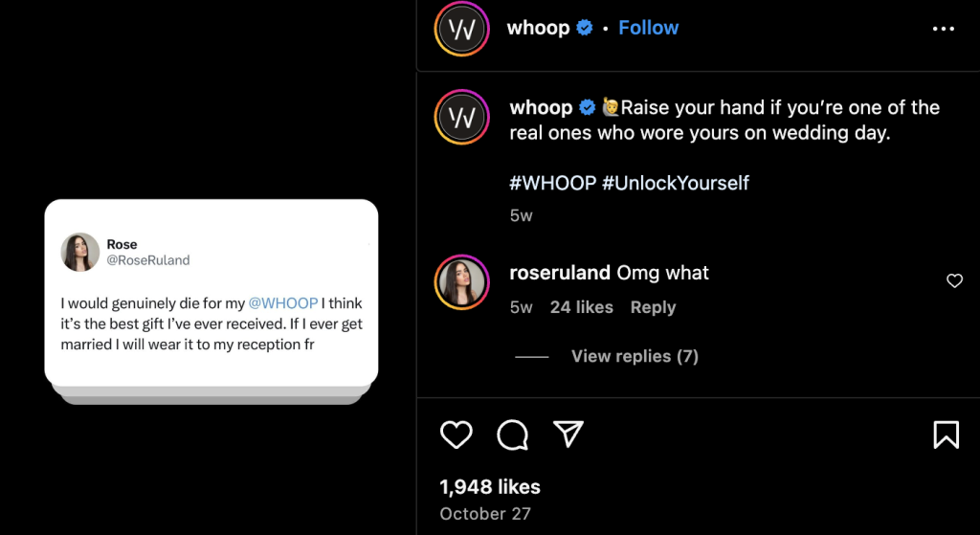Open comments with the speech bubble icon

coord(513,435)
